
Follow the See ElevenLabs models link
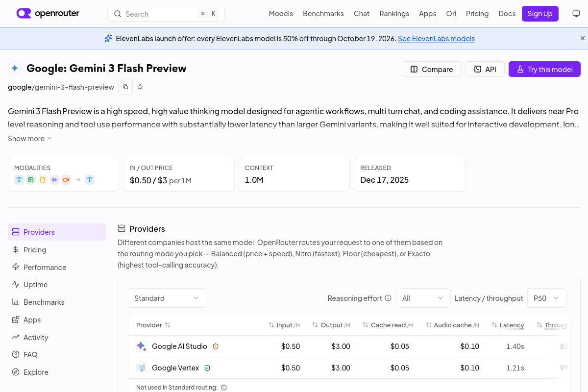437,38
